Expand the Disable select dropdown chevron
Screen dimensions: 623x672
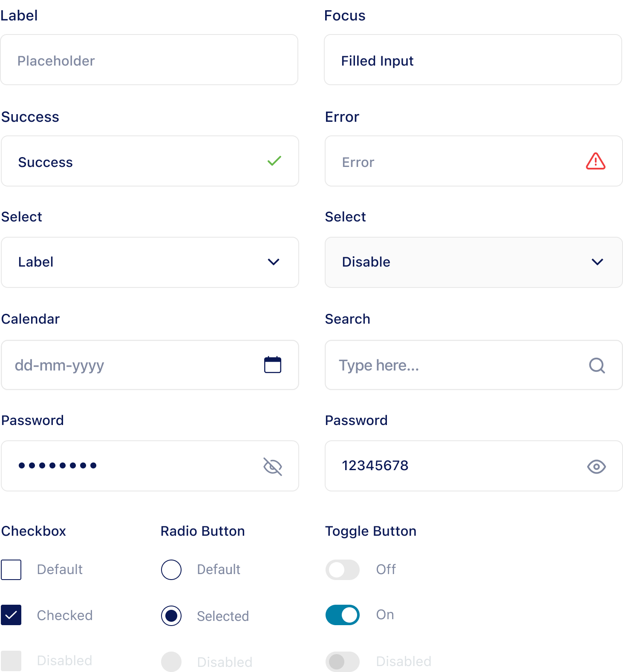click(597, 262)
